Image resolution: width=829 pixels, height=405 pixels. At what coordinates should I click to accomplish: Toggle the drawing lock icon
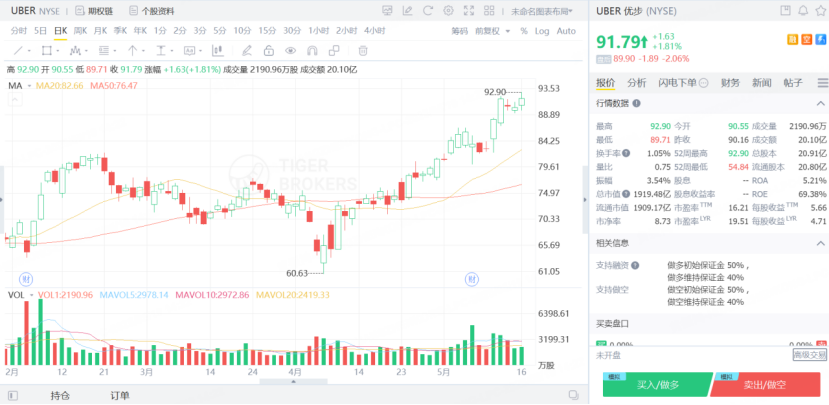[x=269, y=51]
